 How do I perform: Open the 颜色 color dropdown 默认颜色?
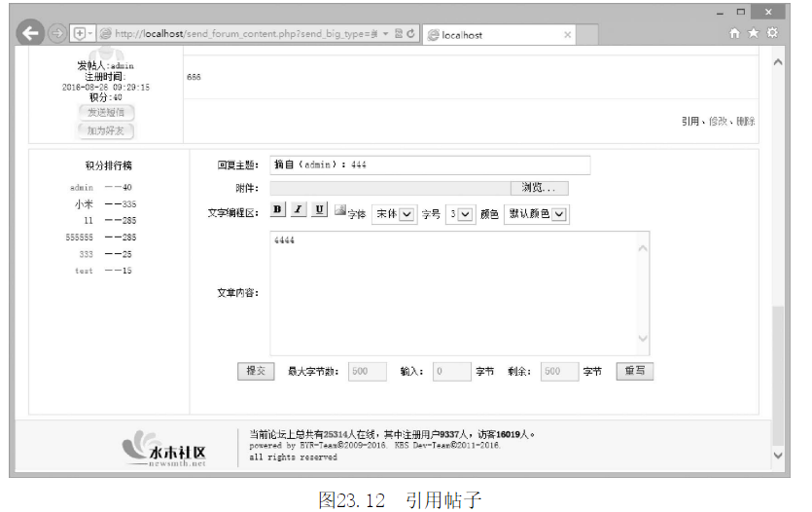[x=536, y=214]
